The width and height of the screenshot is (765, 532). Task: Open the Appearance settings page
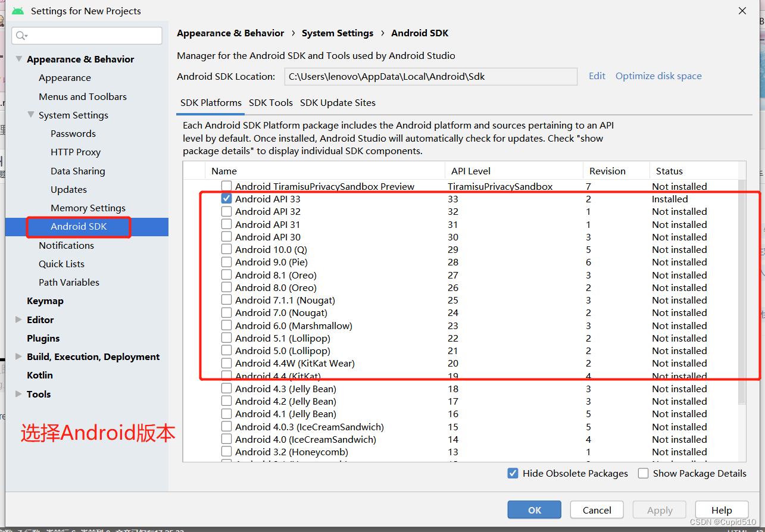click(65, 77)
